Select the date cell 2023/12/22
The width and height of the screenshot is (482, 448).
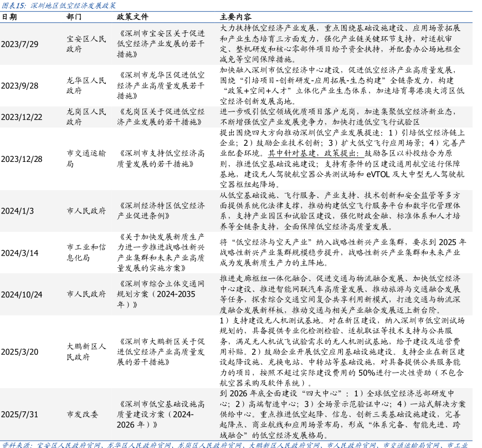coord(22,116)
